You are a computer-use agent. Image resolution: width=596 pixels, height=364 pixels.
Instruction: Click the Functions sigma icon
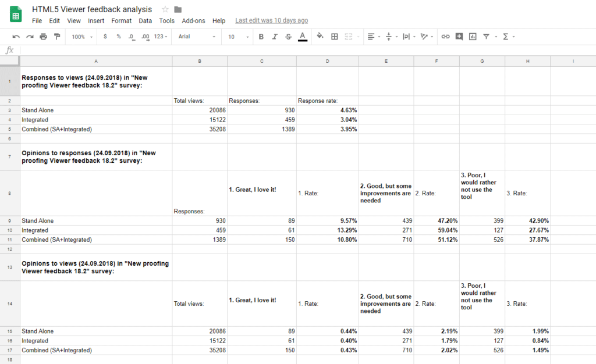pyautogui.click(x=506, y=37)
